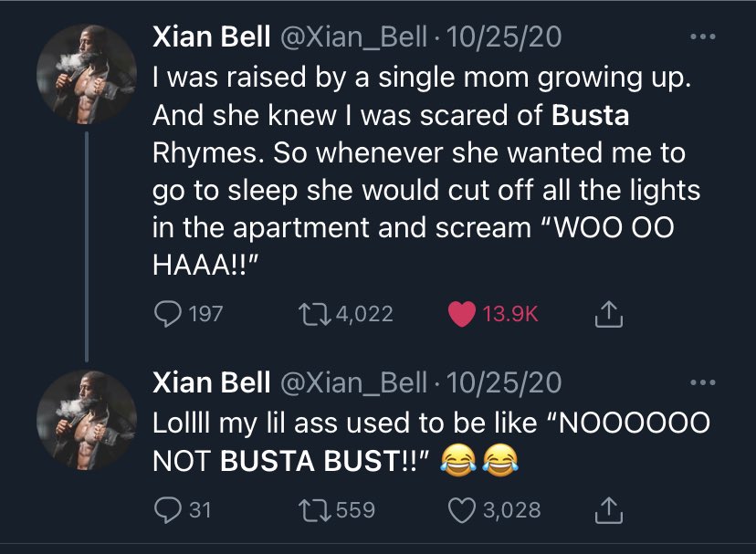Screen dimensions: 756x554
Task: Unlike the first tweet's pink heart
Action: coord(462,314)
